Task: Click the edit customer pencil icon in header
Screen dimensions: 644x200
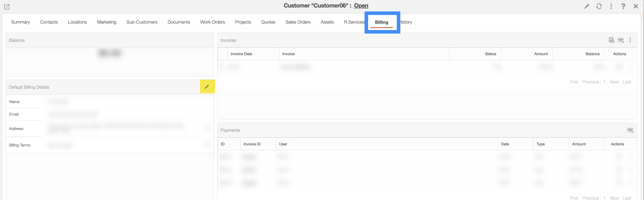Action: [587, 6]
